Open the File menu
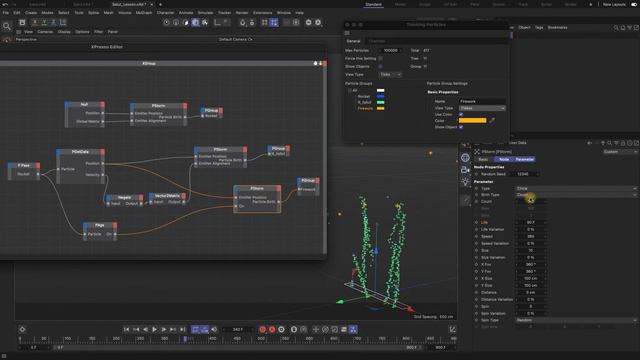The height and width of the screenshot is (360, 640). click(x=6, y=13)
